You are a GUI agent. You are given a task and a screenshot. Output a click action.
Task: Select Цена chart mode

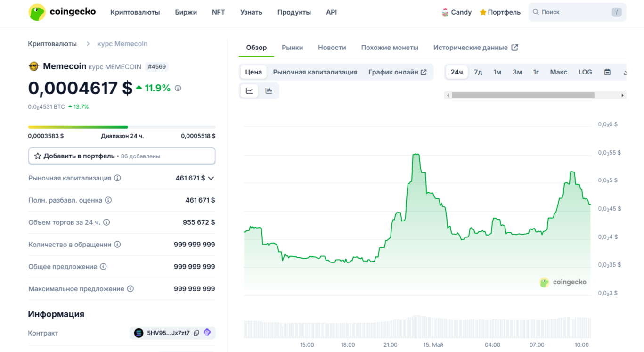pyautogui.click(x=253, y=72)
